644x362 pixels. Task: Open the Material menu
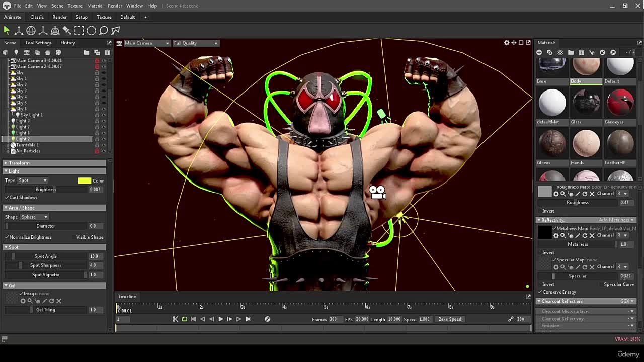(x=95, y=6)
